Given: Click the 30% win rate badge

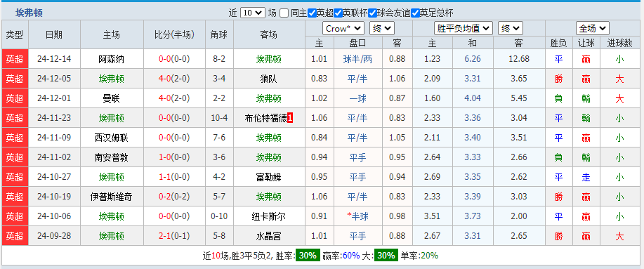Looking at the screenshot, I should pos(308,256).
